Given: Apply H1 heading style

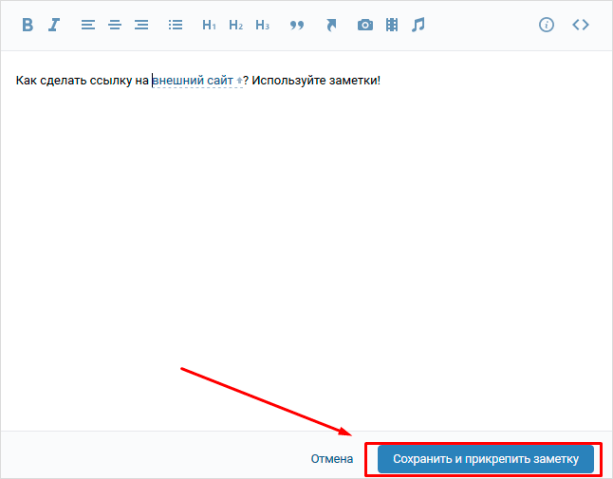Looking at the screenshot, I should (209, 25).
